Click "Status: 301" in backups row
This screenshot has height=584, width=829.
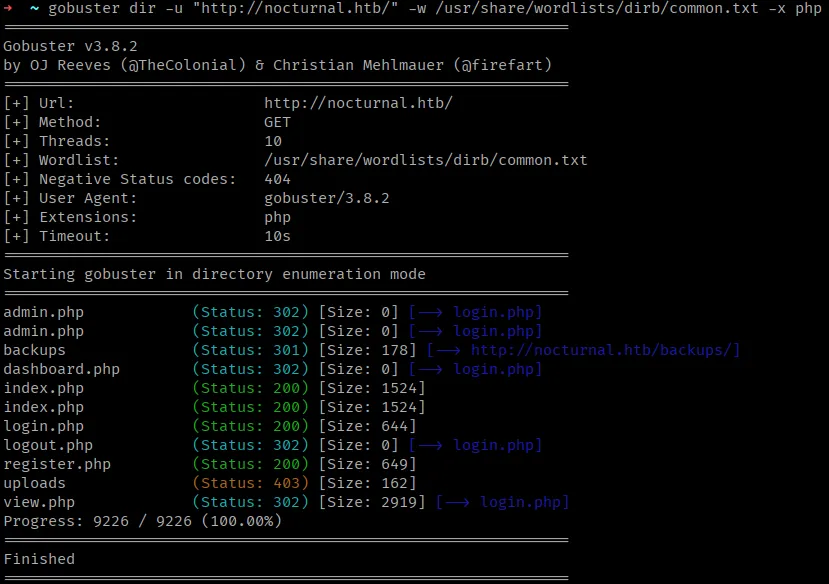tap(250, 350)
